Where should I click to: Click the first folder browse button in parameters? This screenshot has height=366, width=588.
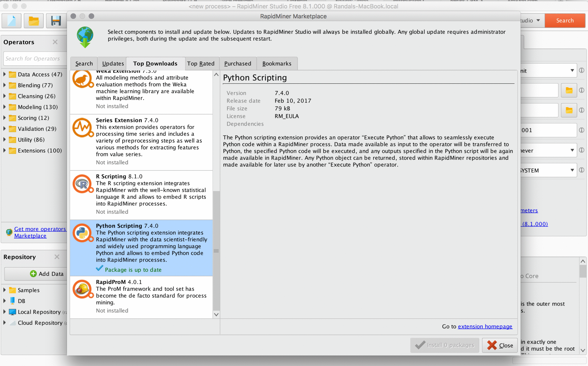click(569, 90)
